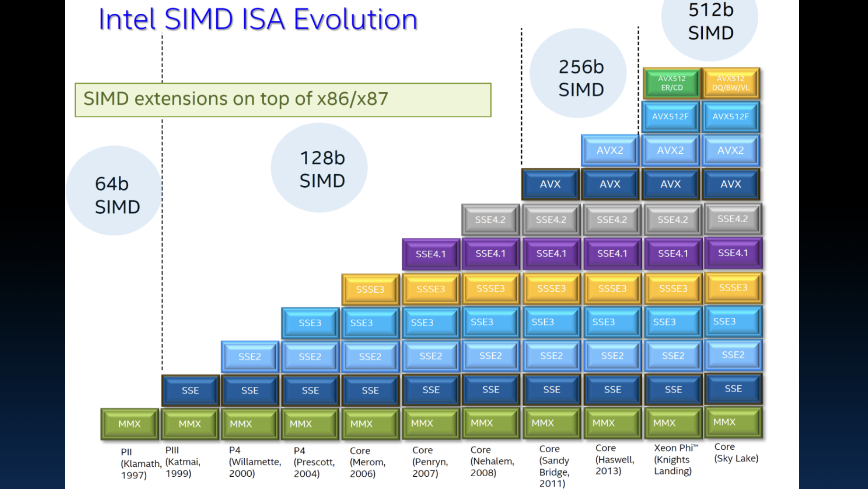Click SSE3 block in the Nehalem column
Screen dimensions: 868x489
(490, 322)
